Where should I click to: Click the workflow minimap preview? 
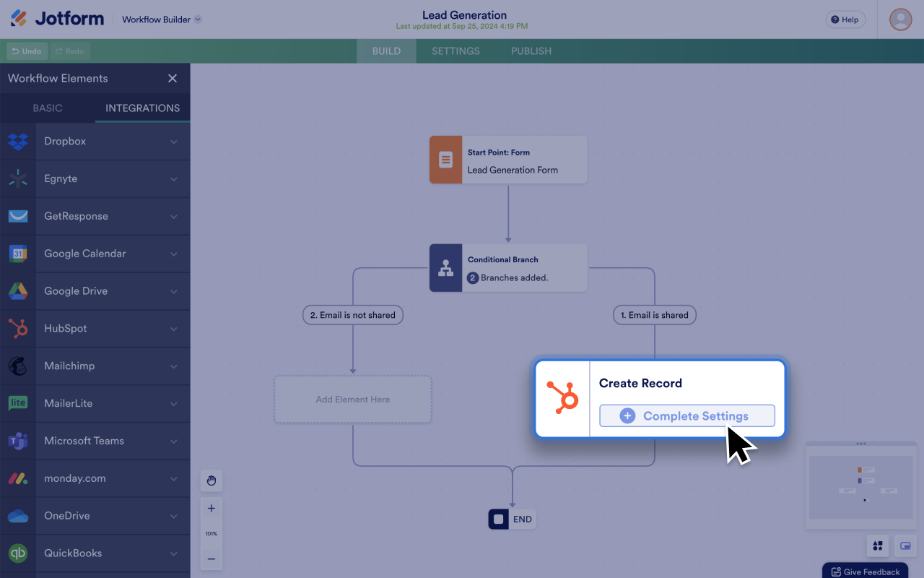(x=860, y=487)
